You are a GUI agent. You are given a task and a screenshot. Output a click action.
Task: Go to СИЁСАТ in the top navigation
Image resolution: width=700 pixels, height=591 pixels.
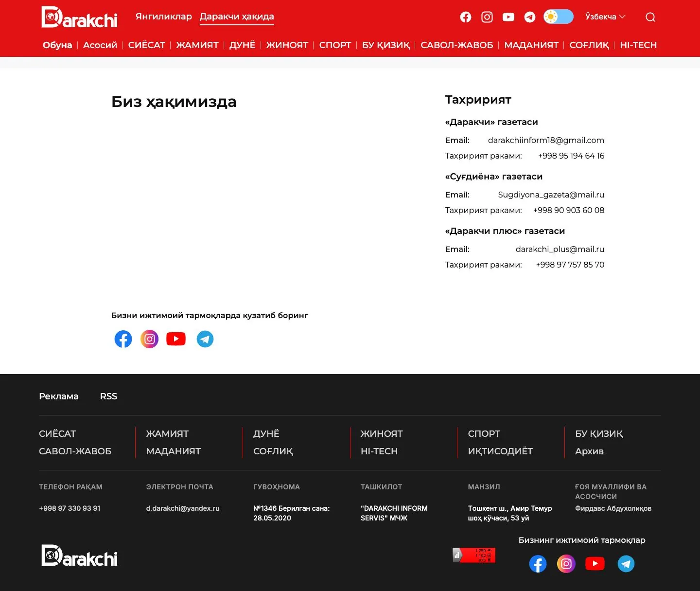[147, 45]
